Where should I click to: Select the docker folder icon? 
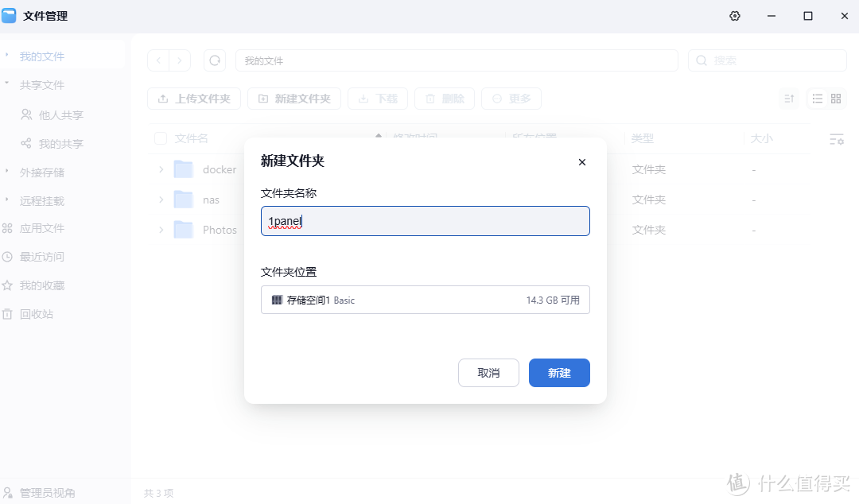point(184,169)
